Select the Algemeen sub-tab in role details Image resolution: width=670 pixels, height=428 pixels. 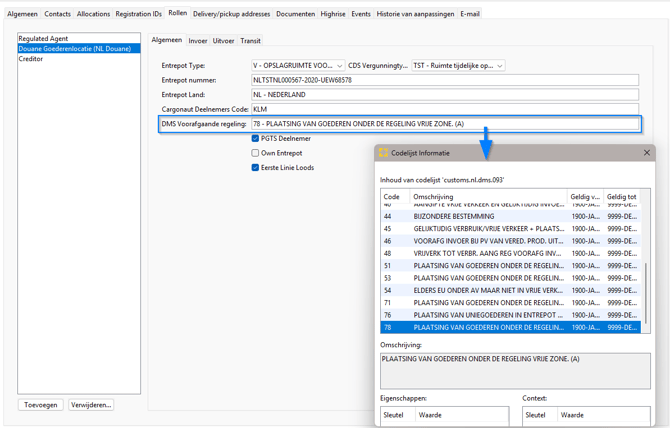tap(167, 40)
